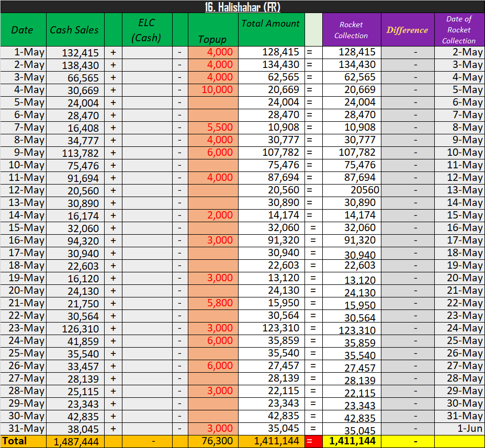Screen dimensions: 485x448
Task: Select the date cell '1-May'
Action: [23, 52]
